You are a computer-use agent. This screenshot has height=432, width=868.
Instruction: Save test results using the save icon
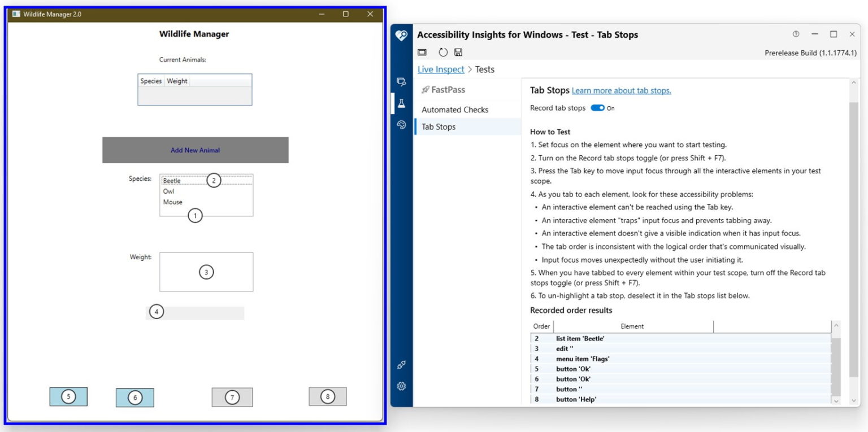click(x=458, y=52)
